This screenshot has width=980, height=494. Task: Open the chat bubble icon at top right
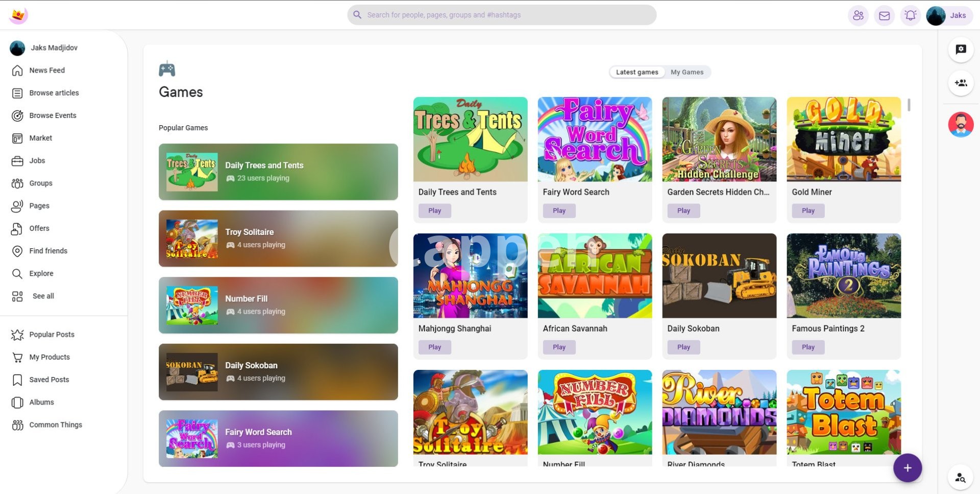[x=961, y=50]
